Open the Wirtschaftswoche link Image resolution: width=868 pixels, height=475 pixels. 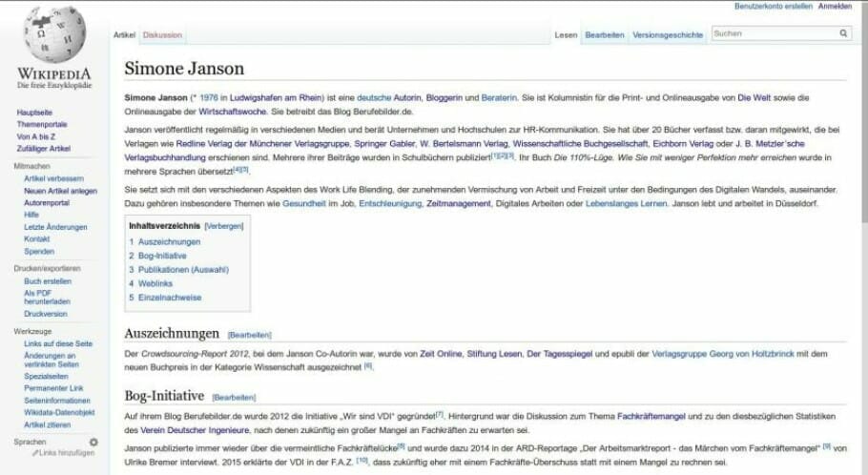[x=233, y=112]
